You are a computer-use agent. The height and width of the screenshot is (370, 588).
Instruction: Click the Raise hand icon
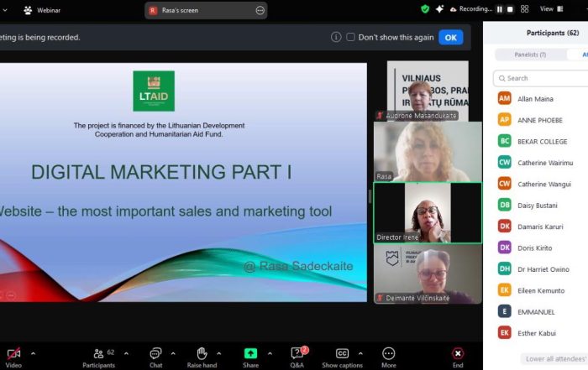202,353
